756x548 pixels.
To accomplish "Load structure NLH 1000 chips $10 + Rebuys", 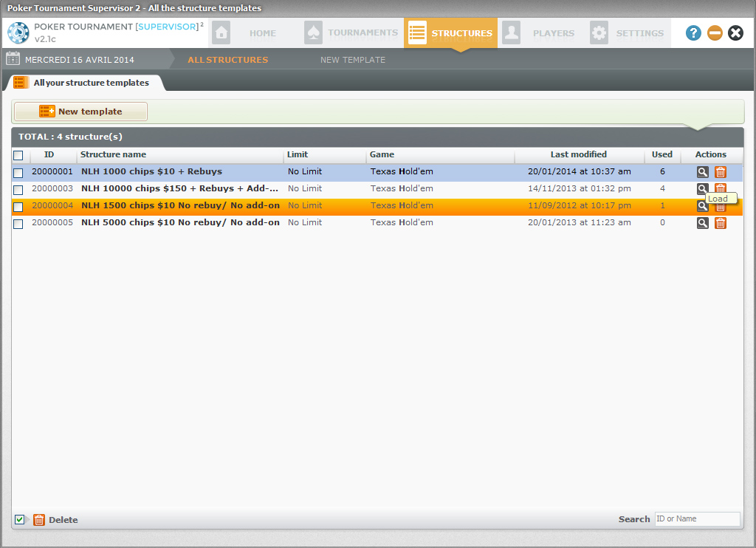I will tap(702, 172).
